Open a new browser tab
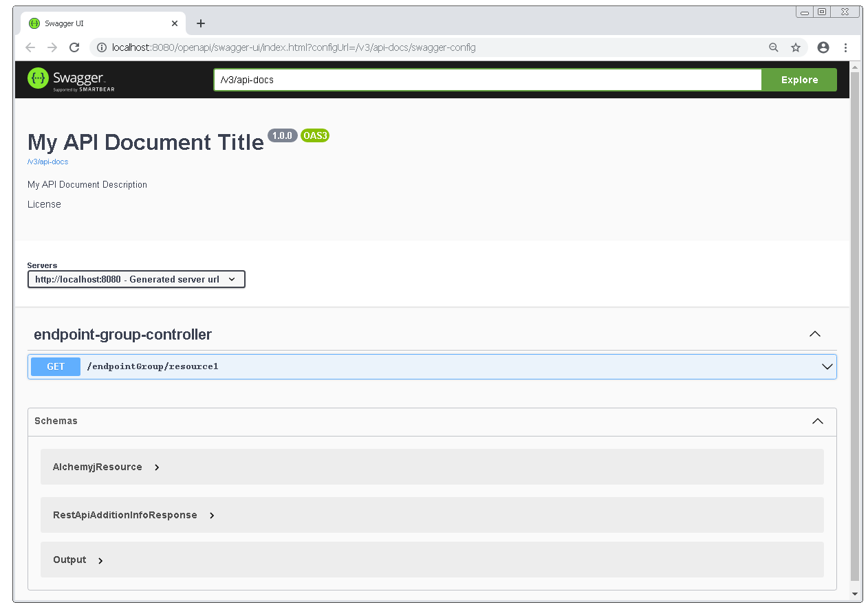Screen dimensions: 868x607 [x=201, y=23]
